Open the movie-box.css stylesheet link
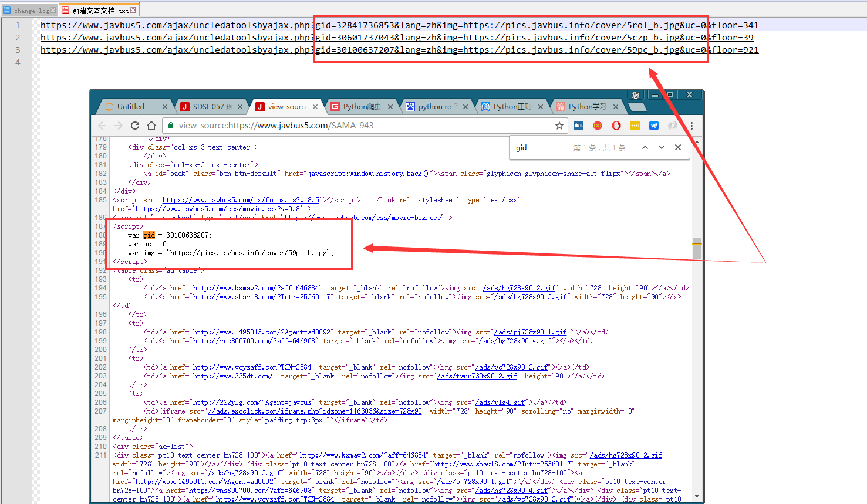Screen dimensions: 867x504 363,218
